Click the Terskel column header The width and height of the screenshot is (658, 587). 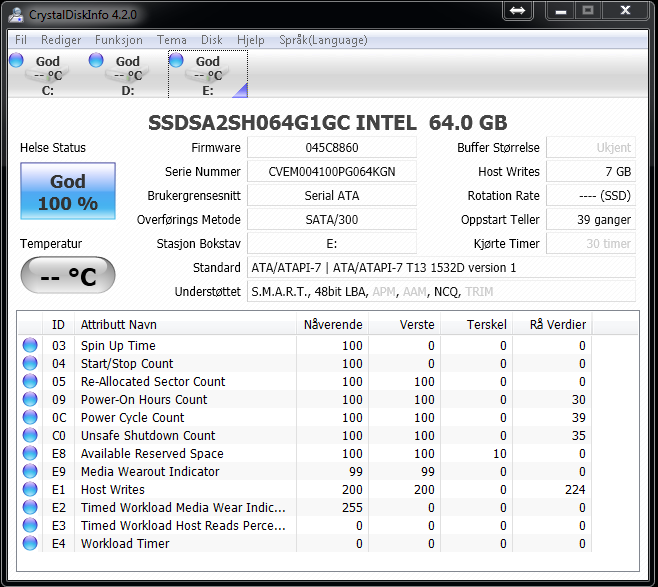[477, 324]
